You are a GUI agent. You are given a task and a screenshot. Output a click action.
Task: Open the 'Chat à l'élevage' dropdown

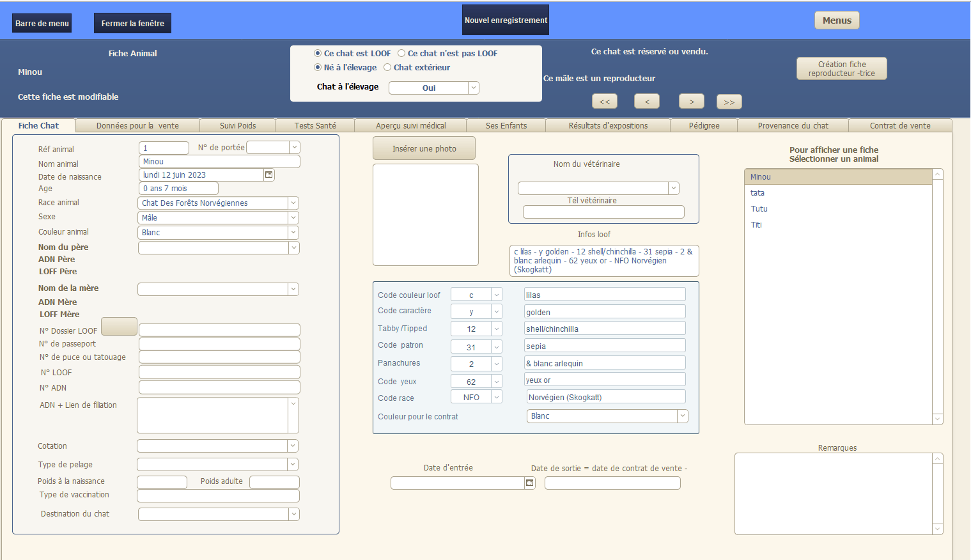(x=473, y=88)
